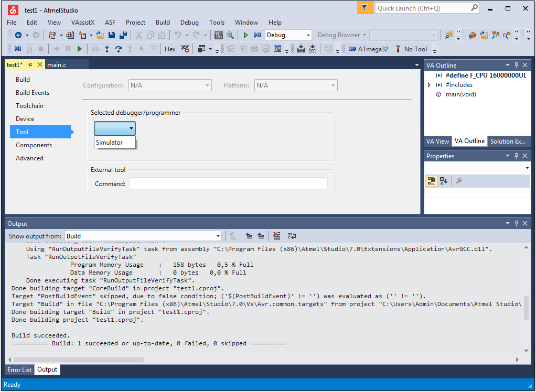Click the Property Pages wrench icon
536x392 pixels.
[x=459, y=181]
